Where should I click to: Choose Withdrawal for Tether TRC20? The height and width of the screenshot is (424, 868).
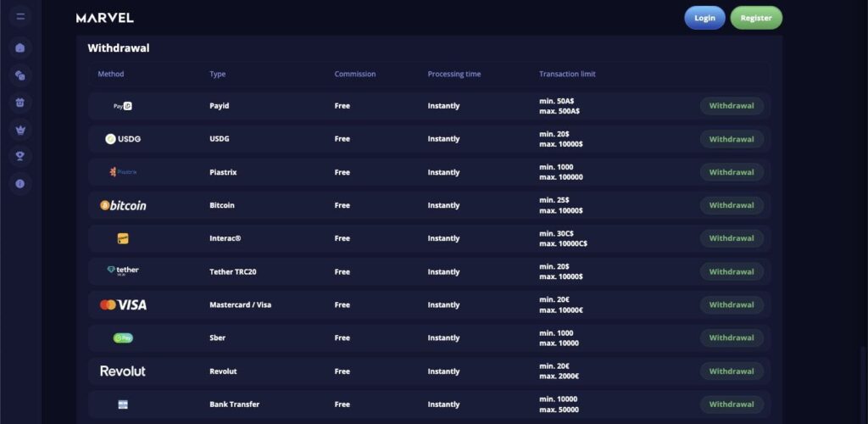pyautogui.click(x=731, y=271)
